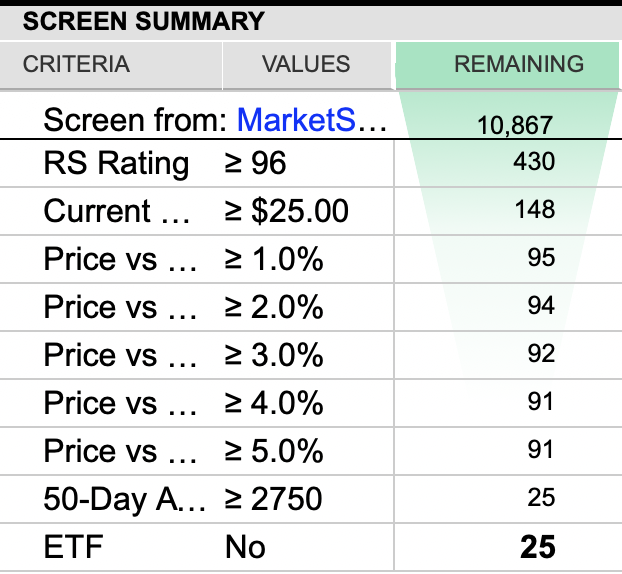Viewport: 622px width, 574px height.
Task: Click the ≥ $25.00 value
Action: tap(287, 211)
